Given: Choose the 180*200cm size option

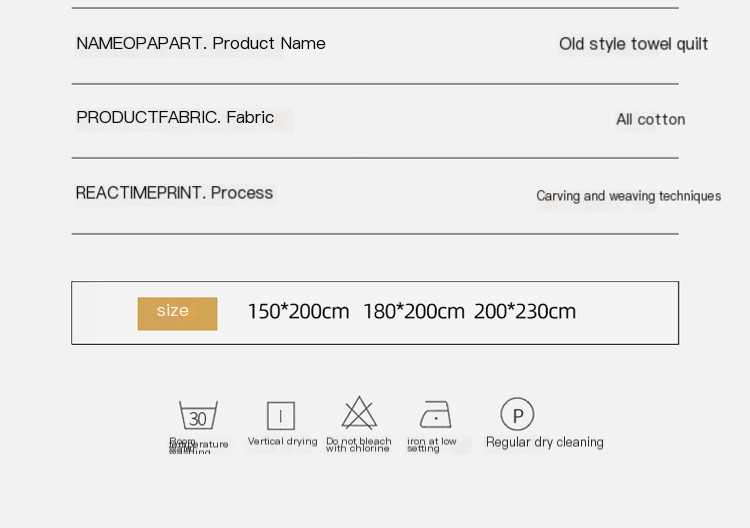Looking at the screenshot, I should point(414,312).
